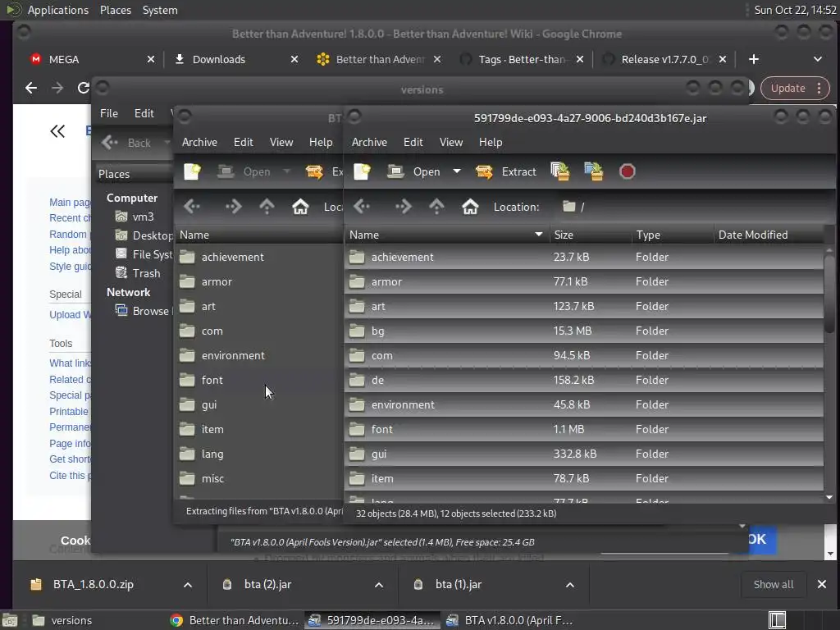Select the armor folder sized 77.1 kB

(x=584, y=282)
